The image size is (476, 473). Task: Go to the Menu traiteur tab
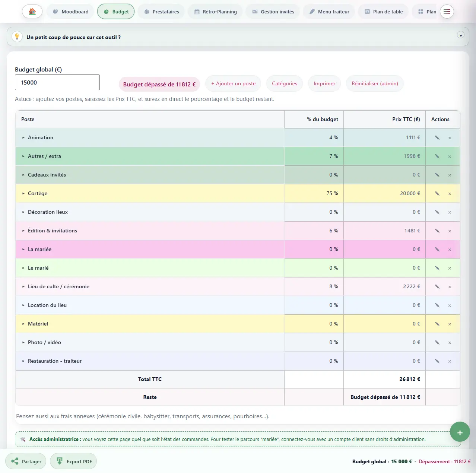329,12
